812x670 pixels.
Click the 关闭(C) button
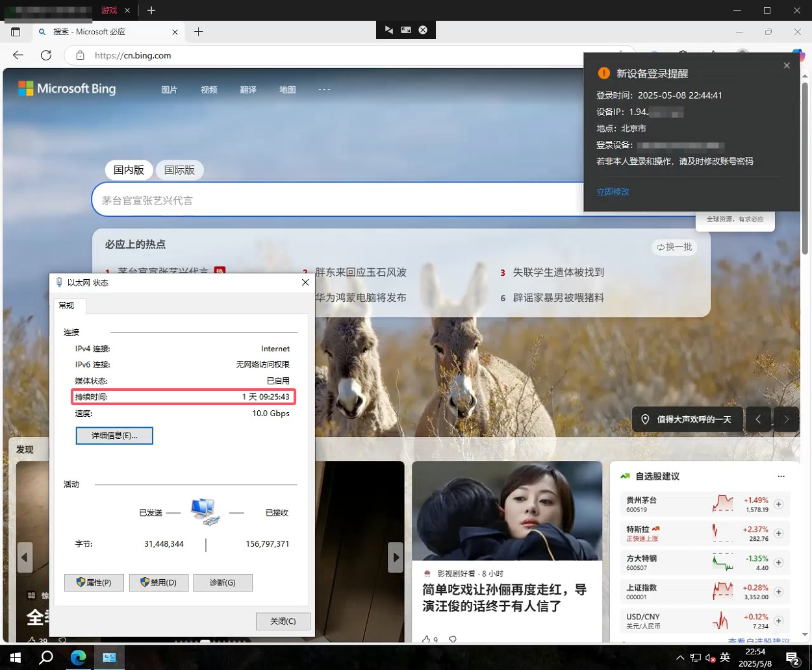283,621
